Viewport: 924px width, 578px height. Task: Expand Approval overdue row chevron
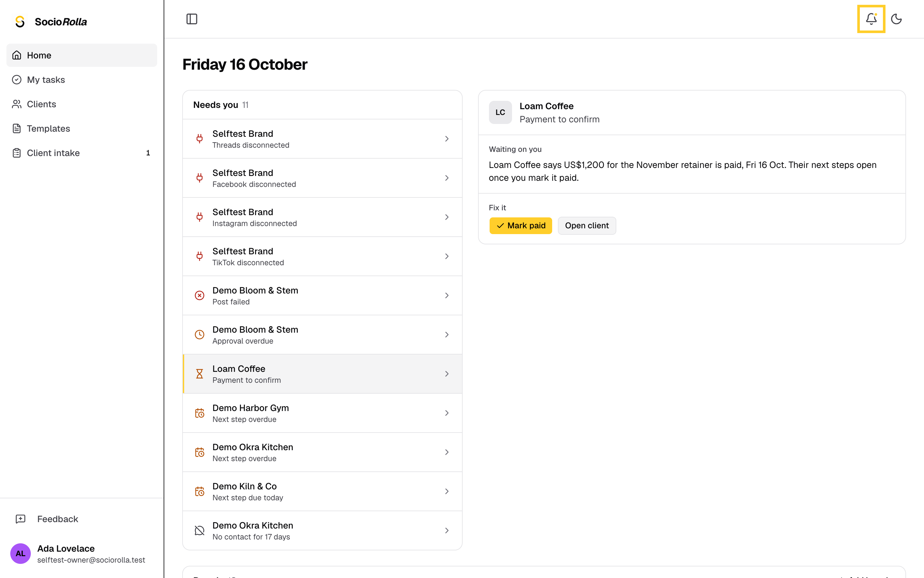click(446, 335)
